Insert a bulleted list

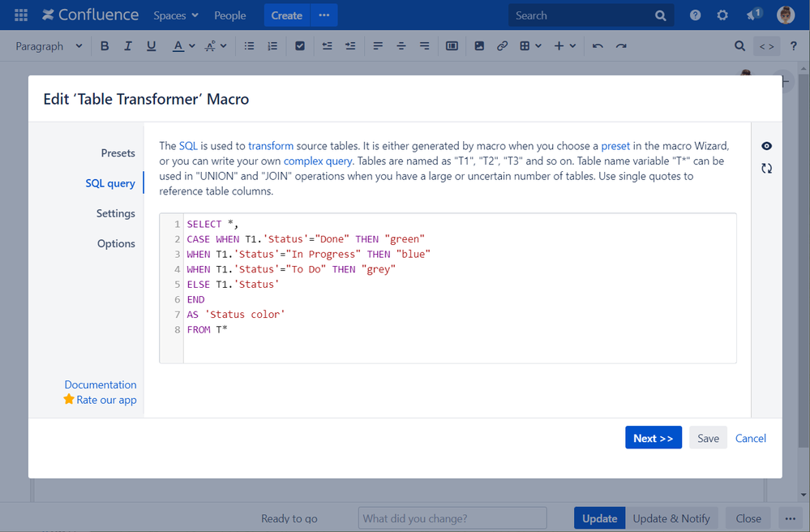point(250,46)
